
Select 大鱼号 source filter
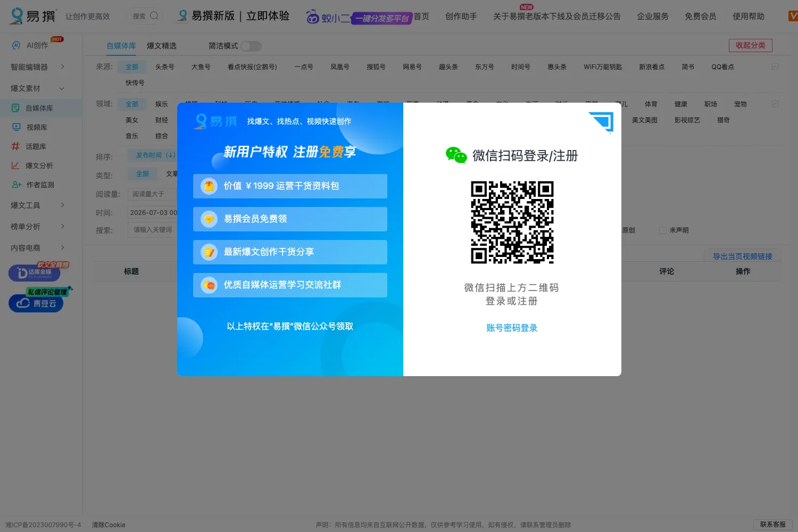(x=201, y=67)
